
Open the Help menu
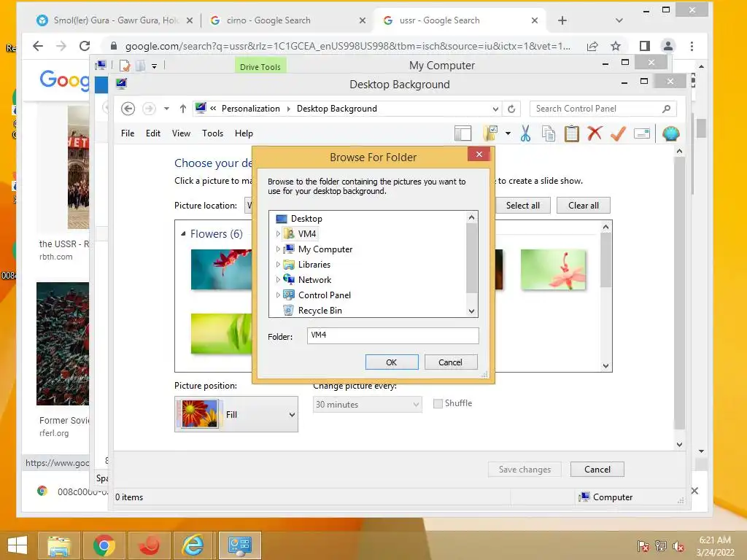point(244,133)
